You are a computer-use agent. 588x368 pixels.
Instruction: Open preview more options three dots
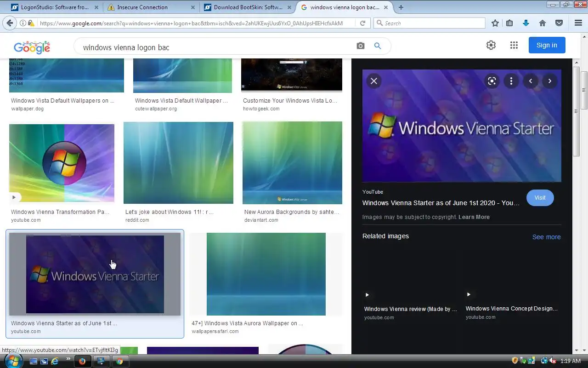pos(511,81)
